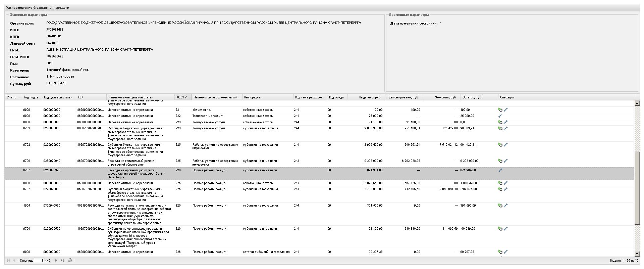
Task: Click the Код вида расходов column header
Action: [310, 97]
